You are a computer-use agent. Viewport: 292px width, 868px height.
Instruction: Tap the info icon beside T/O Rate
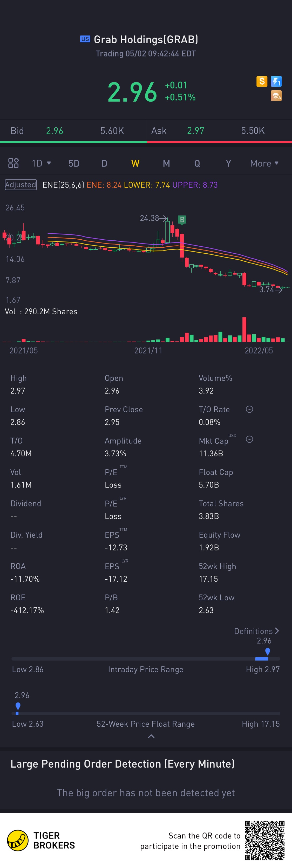[x=249, y=409]
